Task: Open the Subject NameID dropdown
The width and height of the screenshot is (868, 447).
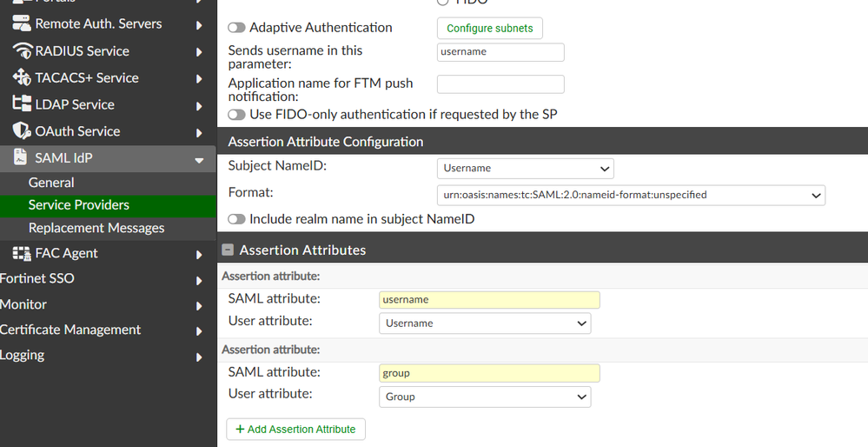Action: coord(525,169)
